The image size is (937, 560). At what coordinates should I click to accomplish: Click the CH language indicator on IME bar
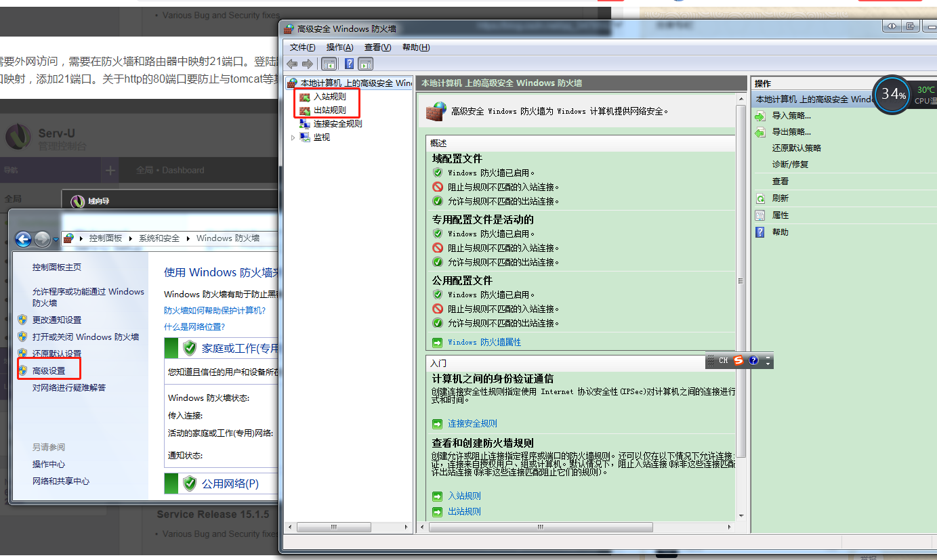pyautogui.click(x=724, y=361)
